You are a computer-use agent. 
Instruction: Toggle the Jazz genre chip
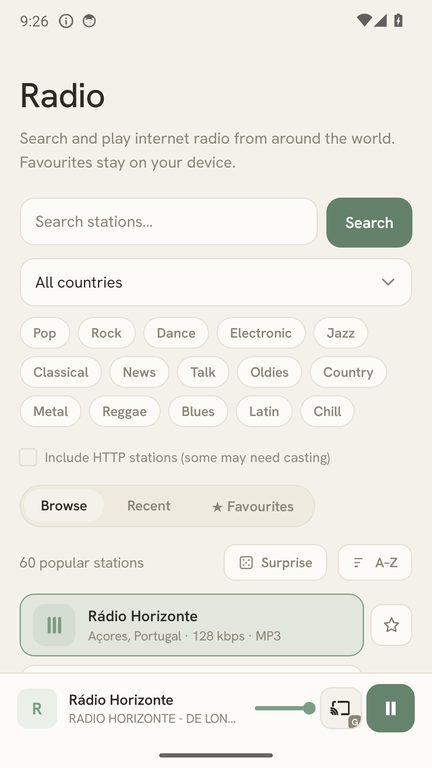pos(340,333)
